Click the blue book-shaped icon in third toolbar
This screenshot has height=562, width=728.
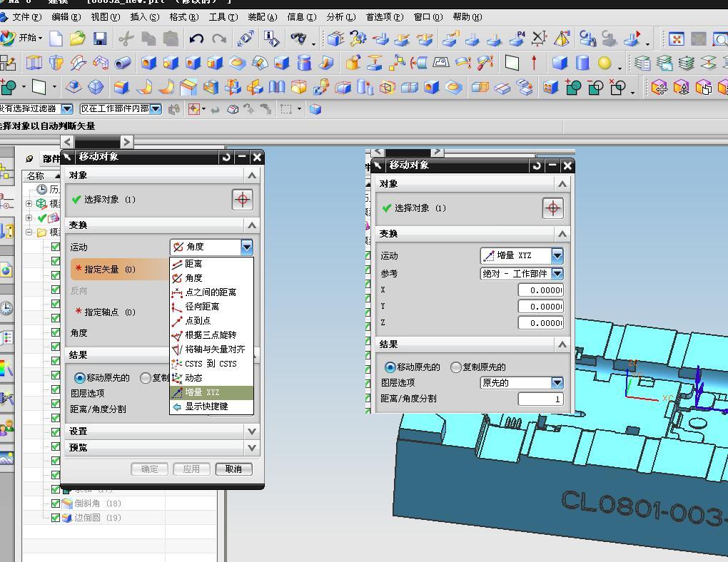277,87
